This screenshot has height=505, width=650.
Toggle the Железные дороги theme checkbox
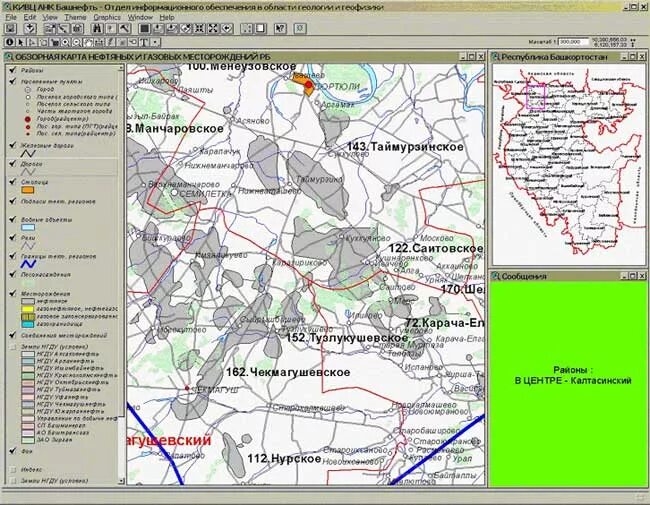tap(12, 145)
